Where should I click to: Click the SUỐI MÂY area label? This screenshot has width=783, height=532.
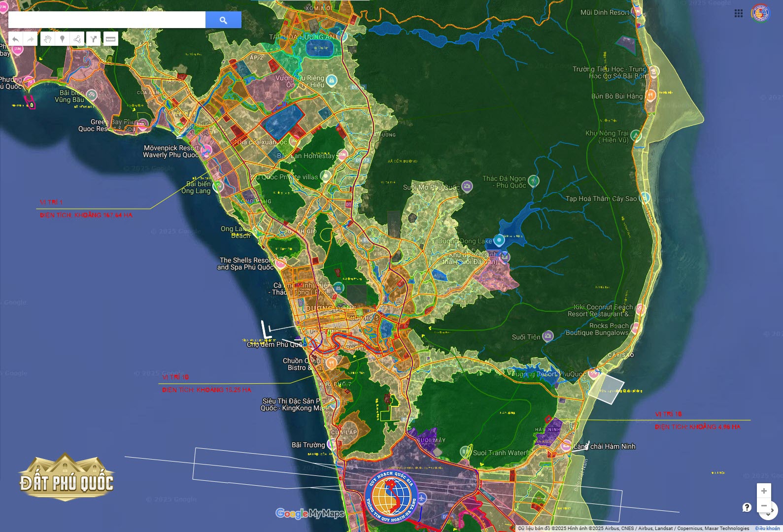(431, 440)
